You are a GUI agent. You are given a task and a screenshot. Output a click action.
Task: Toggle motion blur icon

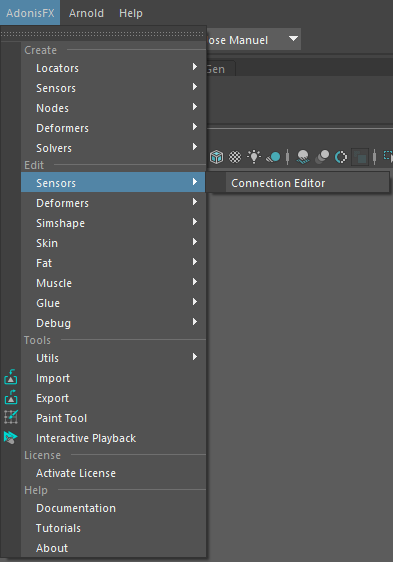[x=322, y=157]
